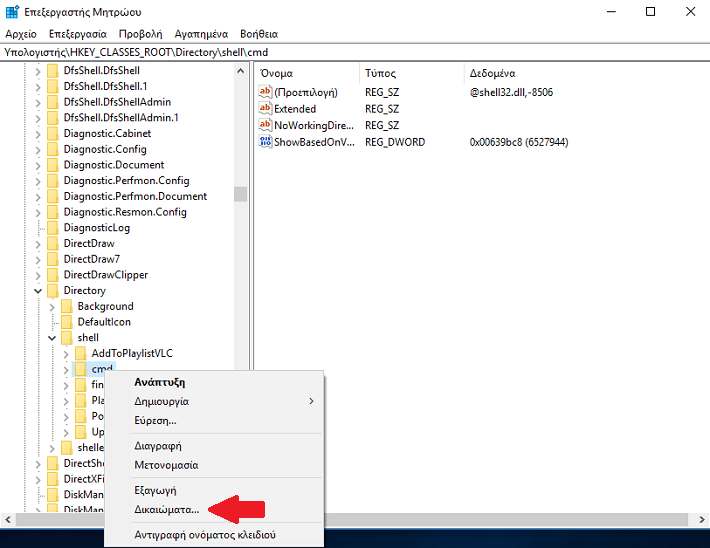Select the ShowBasedOnV... value name
Screen dimensions: 710x548
[314, 142]
